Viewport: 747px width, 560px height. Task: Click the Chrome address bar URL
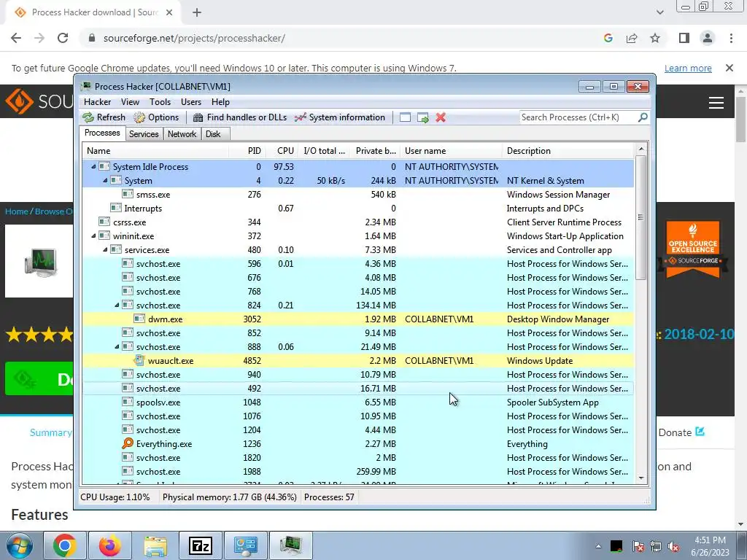(x=194, y=38)
